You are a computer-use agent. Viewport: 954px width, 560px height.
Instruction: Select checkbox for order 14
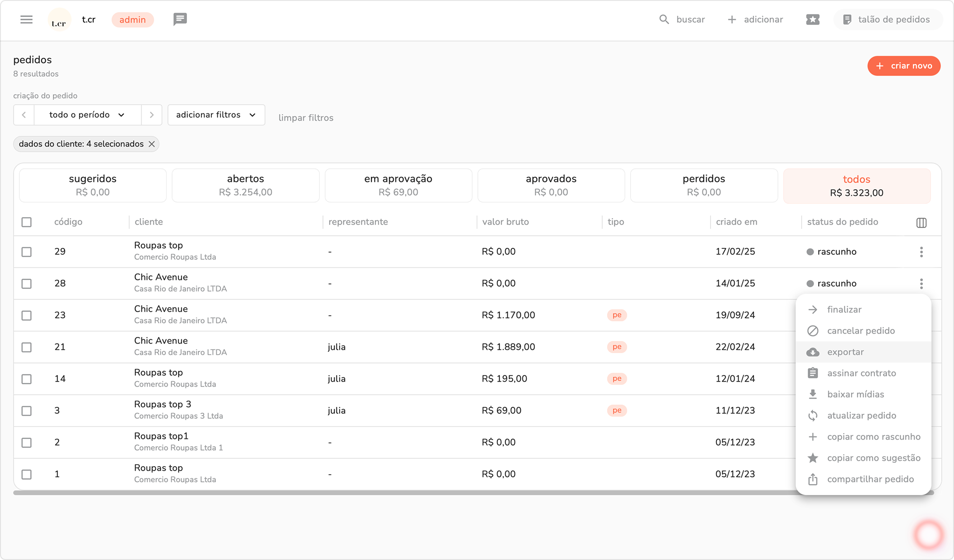coord(27,379)
